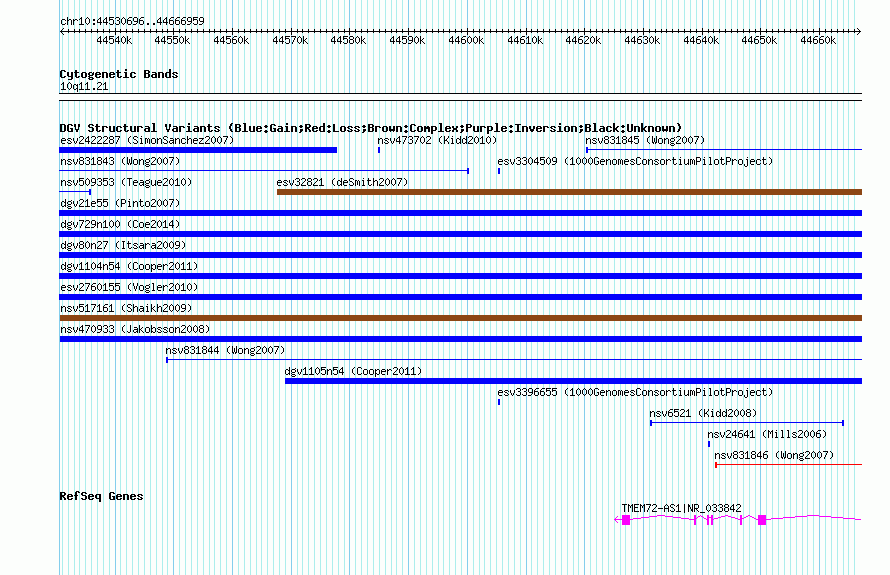890x575 pixels.
Task: Select the nsv831843 thin blue line
Action: [265, 171]
